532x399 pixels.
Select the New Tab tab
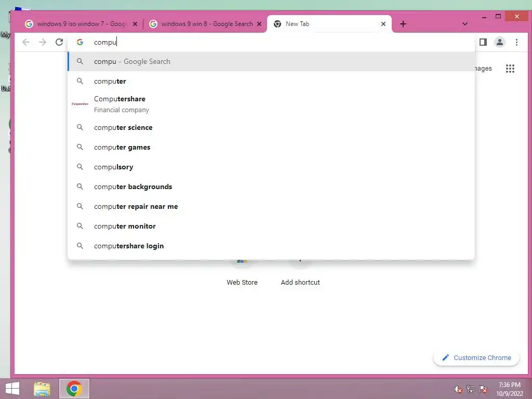click(x=330, y=24)
